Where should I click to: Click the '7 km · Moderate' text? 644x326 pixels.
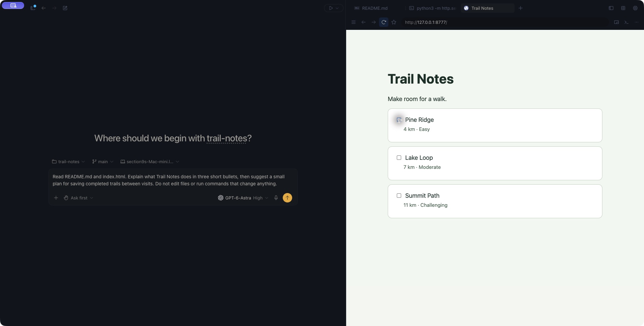pos(422,167)
